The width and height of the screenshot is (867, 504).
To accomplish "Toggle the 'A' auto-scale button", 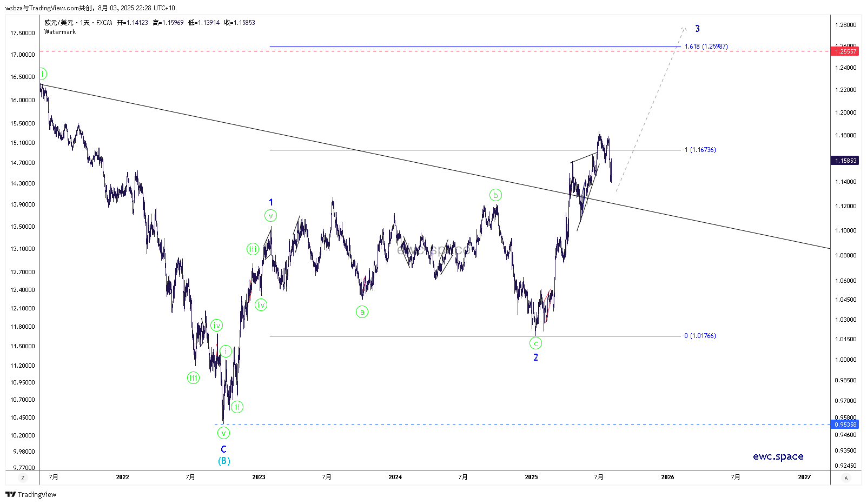I will click(x=846, y=478).
